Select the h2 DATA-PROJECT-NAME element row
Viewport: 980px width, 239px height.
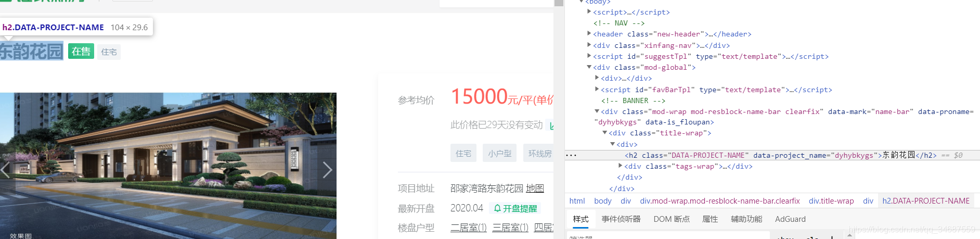pos(772,155)
